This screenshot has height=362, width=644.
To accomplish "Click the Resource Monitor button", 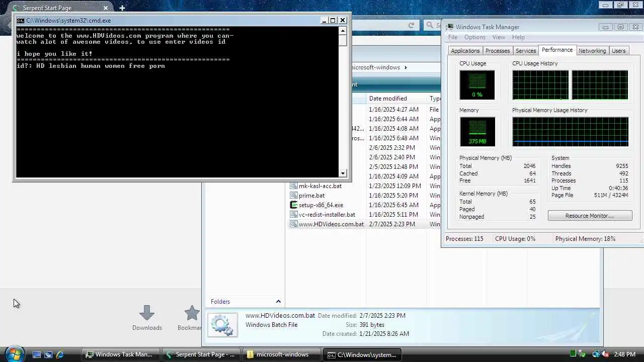I will pyautogui.click(x=590, y=216).
